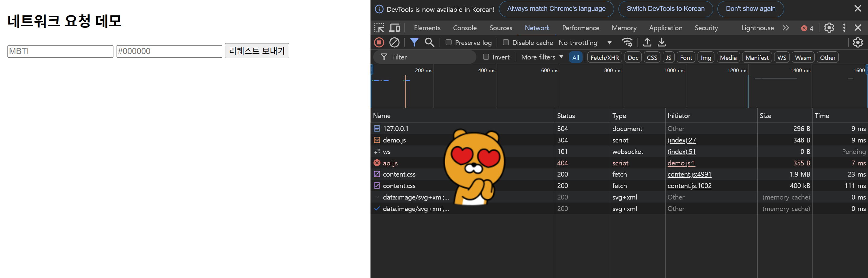Image resolution: width=868 pixels, height=278 pixels.
Task: Toggle the Manifest type filter
Action: [x=757, y=57]
